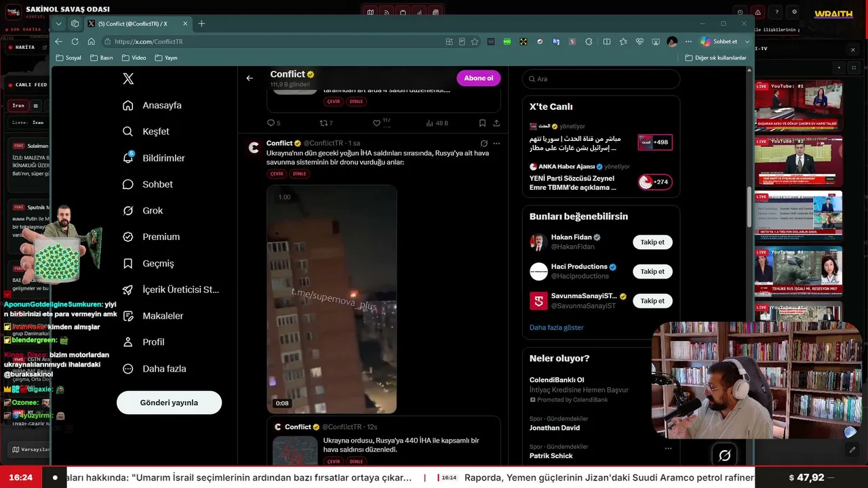Follow Hakan Fidan with Takip et
The width and height of the screenshot is (868, 488).
652,242
